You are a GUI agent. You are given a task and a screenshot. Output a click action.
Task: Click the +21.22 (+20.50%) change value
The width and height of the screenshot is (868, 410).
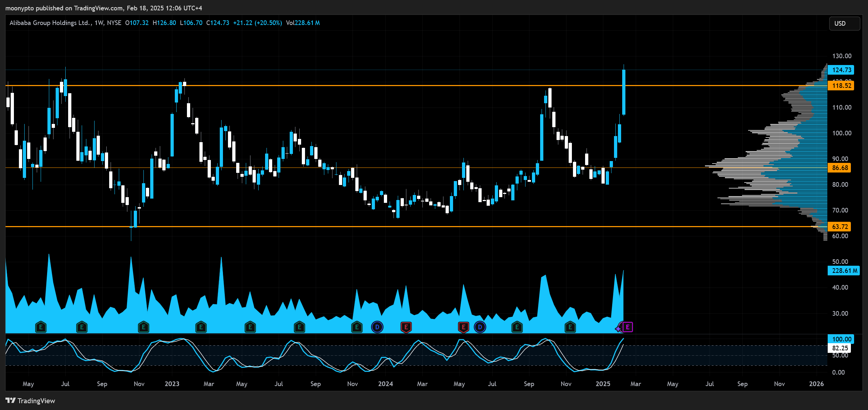pos(257,23)
